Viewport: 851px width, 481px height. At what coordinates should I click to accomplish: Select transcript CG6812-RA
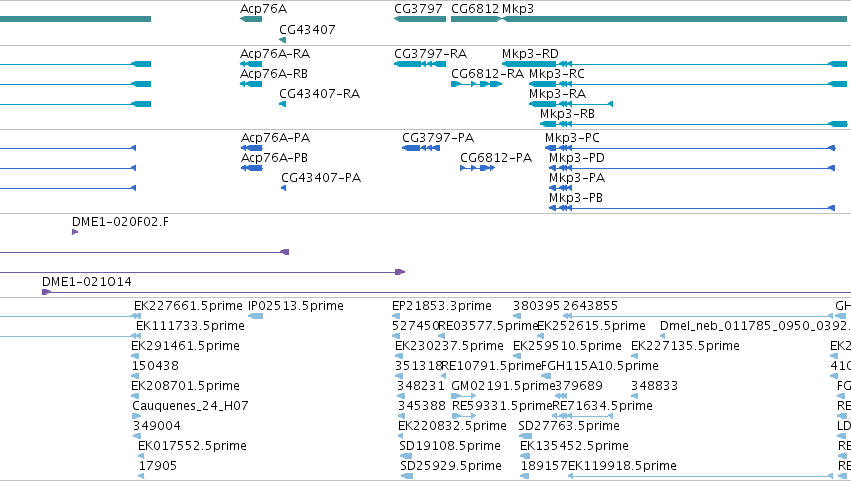(477, 84)
